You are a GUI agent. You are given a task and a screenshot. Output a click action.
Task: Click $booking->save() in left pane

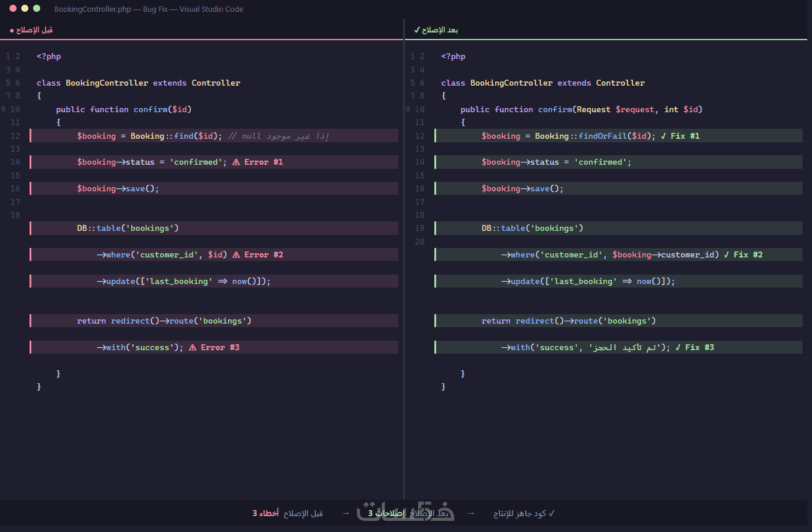[x=118, y=189]
